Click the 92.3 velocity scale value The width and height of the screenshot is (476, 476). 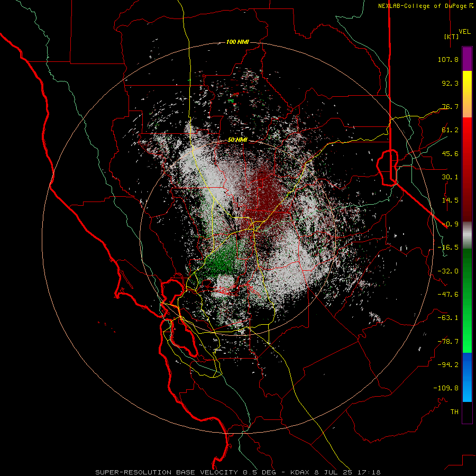tap(450, 83)
